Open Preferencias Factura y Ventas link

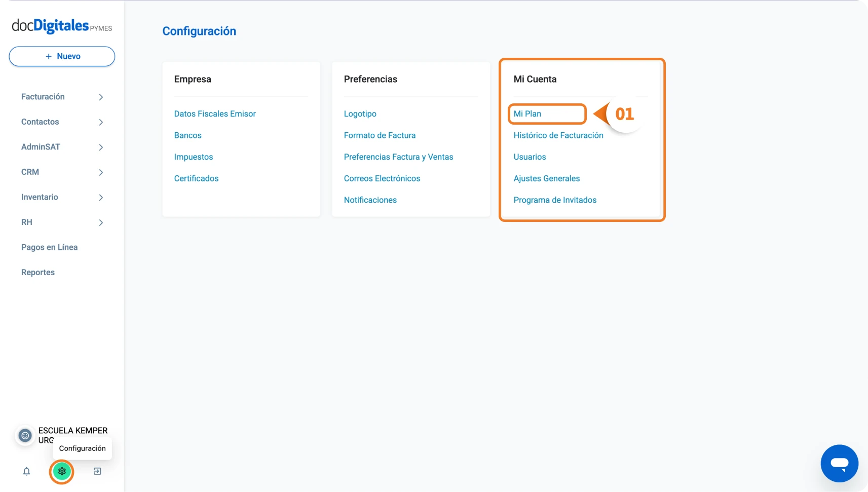coord(398,157)
